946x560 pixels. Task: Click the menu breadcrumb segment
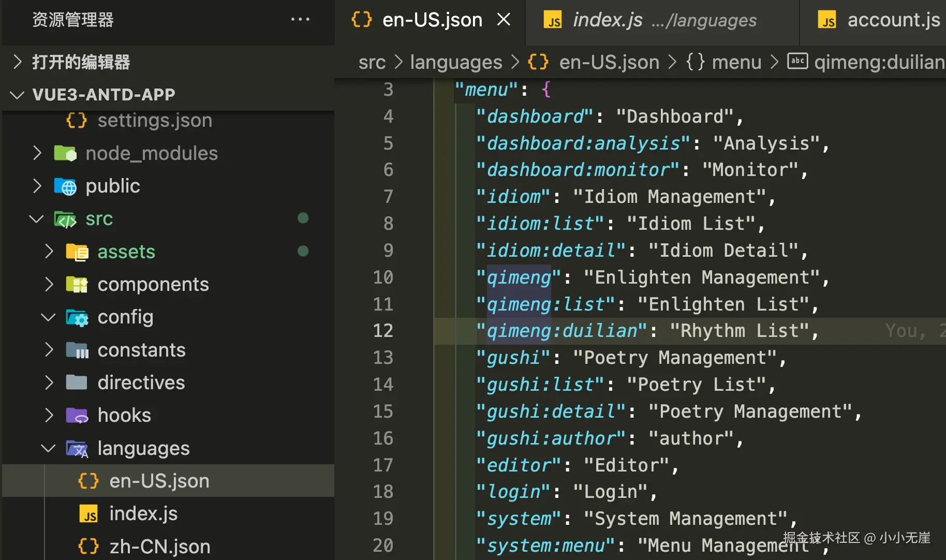point(736,62)
